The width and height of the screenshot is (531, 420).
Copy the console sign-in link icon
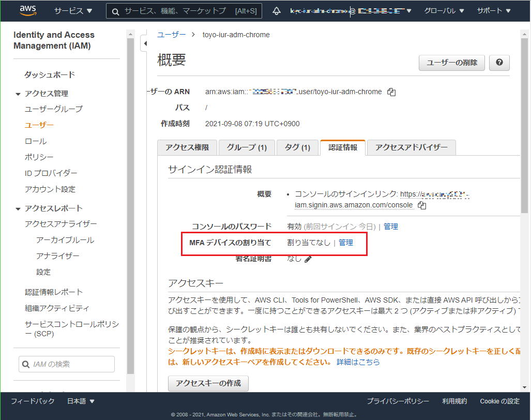pyautogui.click(x=421, y=205)
